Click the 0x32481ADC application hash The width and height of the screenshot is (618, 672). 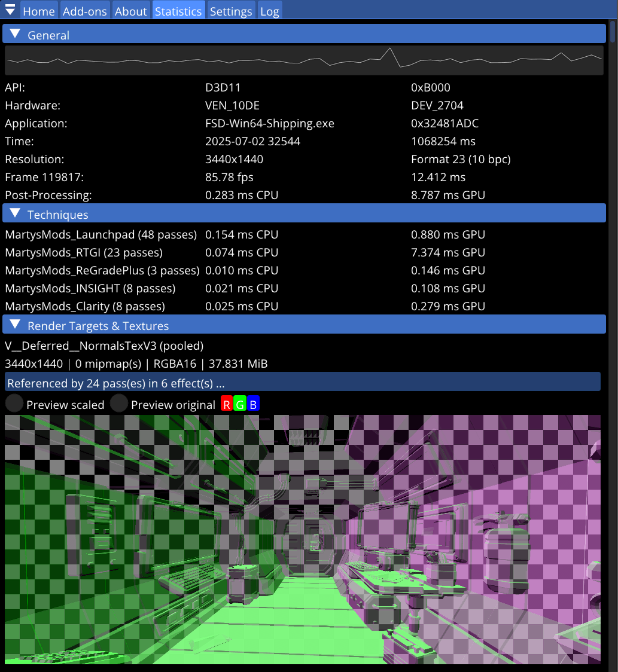tap(445, 123)
